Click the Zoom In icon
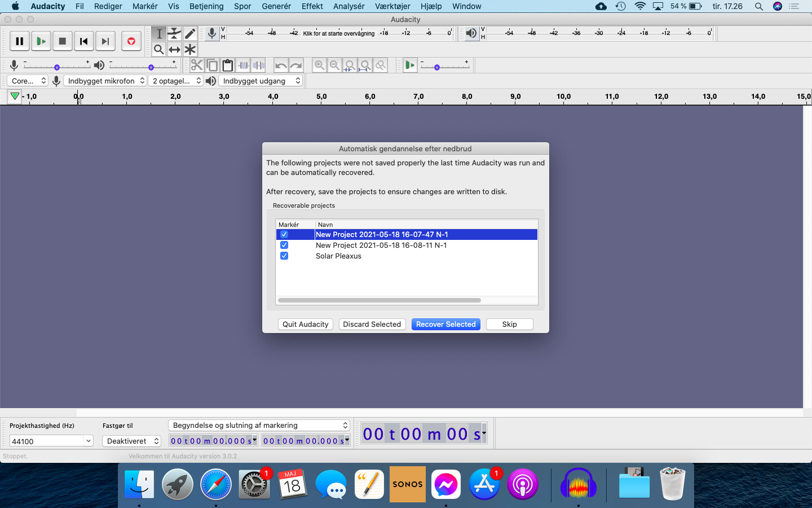 pos(319,65)
